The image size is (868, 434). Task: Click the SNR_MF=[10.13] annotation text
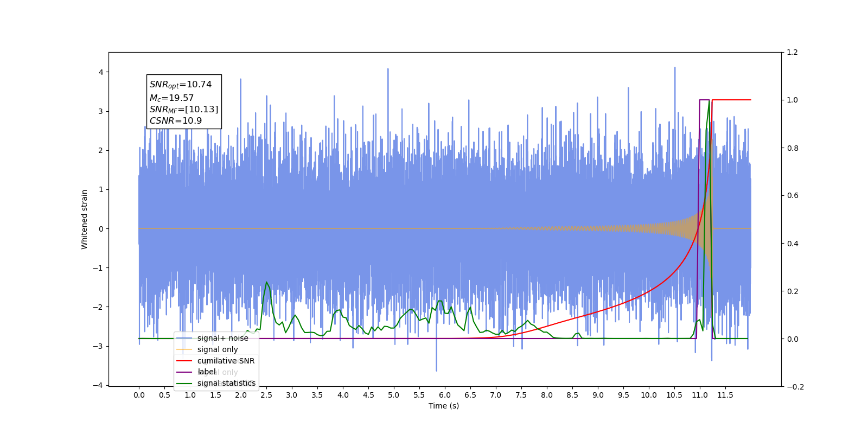[184, 110]
